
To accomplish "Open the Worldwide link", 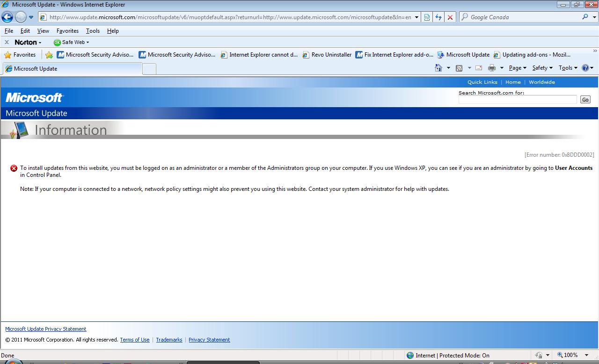I will [x=542, y=82].
